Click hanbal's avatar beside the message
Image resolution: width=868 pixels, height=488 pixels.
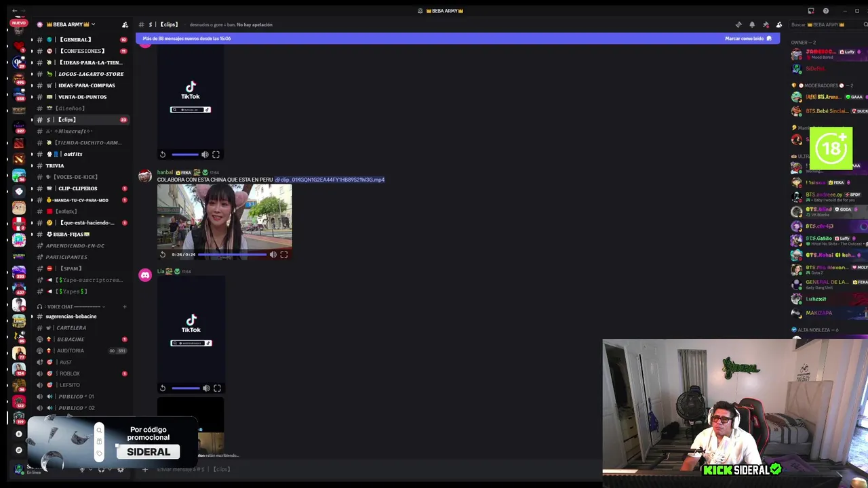click(145, 176)
